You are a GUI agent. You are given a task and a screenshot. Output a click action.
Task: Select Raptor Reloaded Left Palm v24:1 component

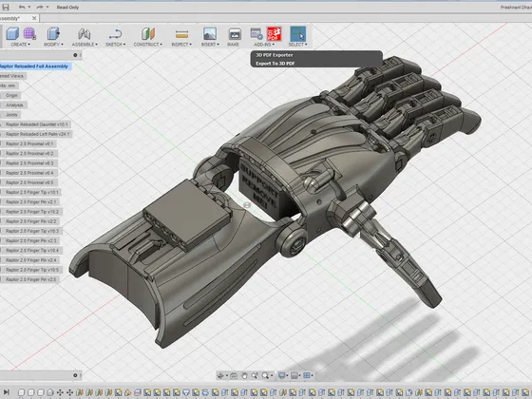(37, 134)
